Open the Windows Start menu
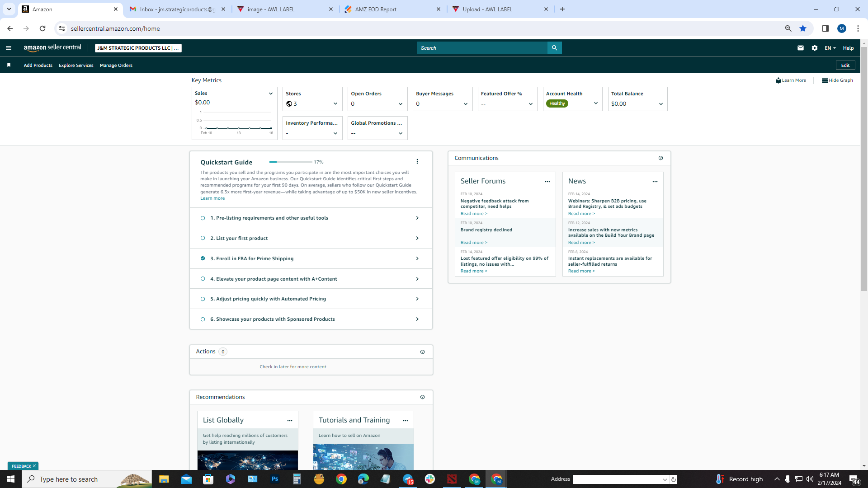Image resolution: width=868 pixels, height=488 pixels. (11, 479)
